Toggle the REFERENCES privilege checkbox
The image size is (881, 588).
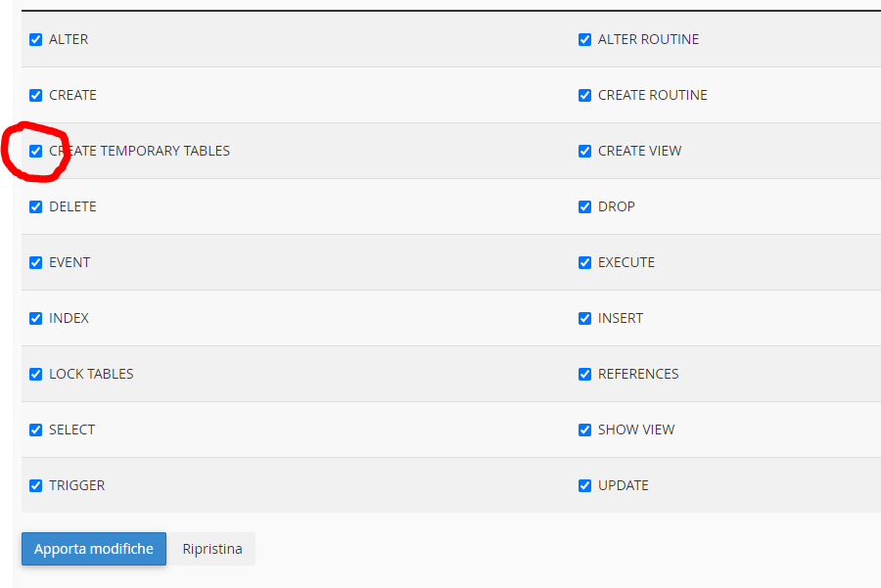tap(585, 374)
